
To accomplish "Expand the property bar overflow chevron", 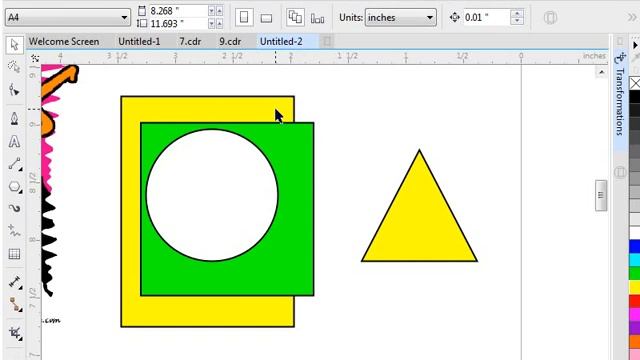I will 632,17.
